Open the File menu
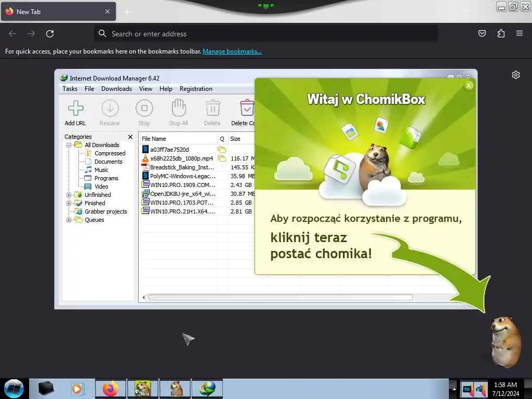This screenshot has width=532, height=399. coord(89,88)
